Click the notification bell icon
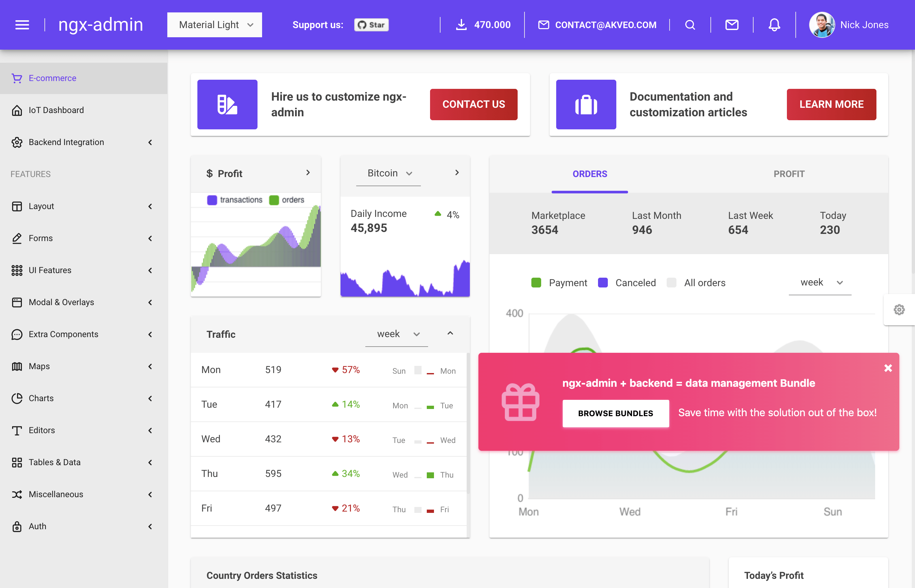915x588 pixels. pyautogui.click(x=774, y=25)
